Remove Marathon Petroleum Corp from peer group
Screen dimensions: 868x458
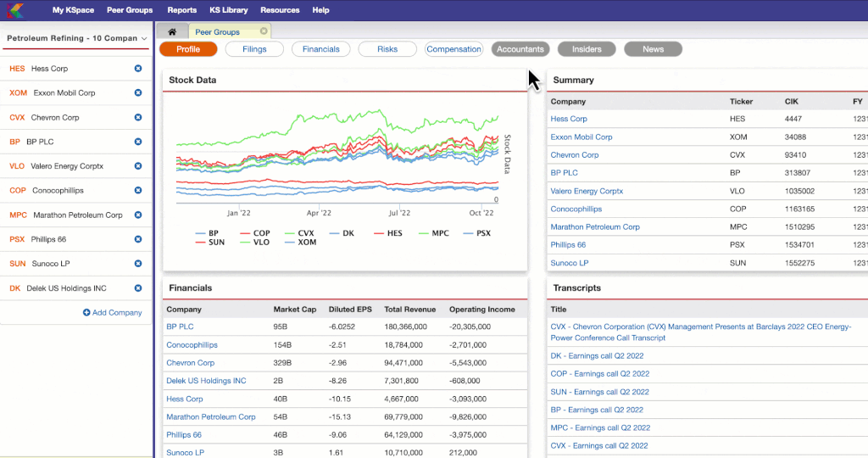pos(138,215)
